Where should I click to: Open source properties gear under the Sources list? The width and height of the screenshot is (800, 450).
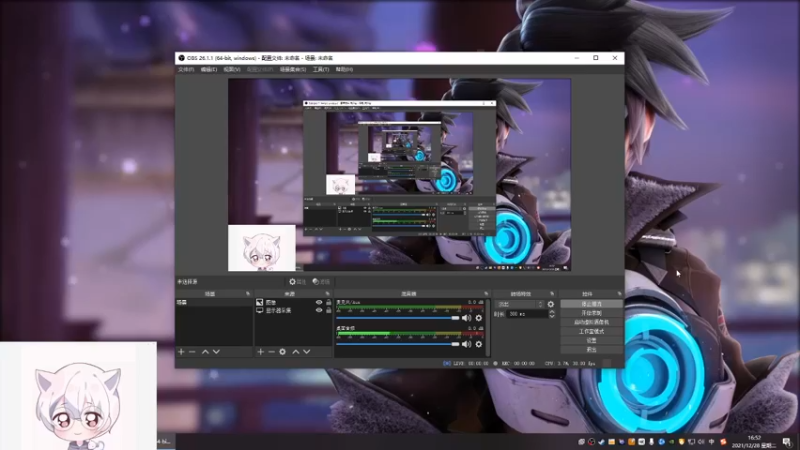click(x=283, y=352)
